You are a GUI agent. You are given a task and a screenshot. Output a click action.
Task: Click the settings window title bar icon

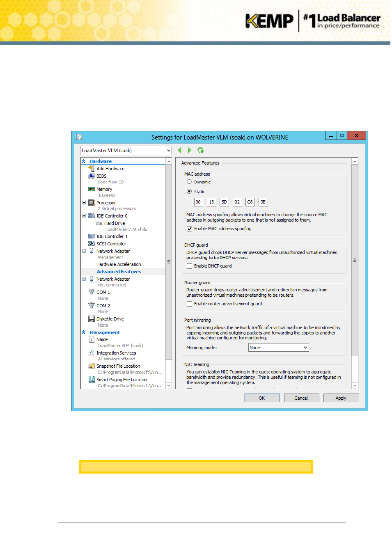click(78, 137)
